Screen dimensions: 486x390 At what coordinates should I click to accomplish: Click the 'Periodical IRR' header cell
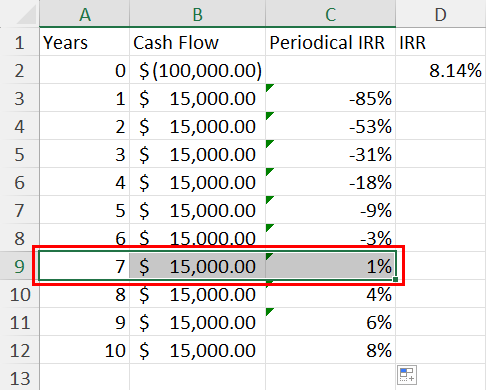330,42
